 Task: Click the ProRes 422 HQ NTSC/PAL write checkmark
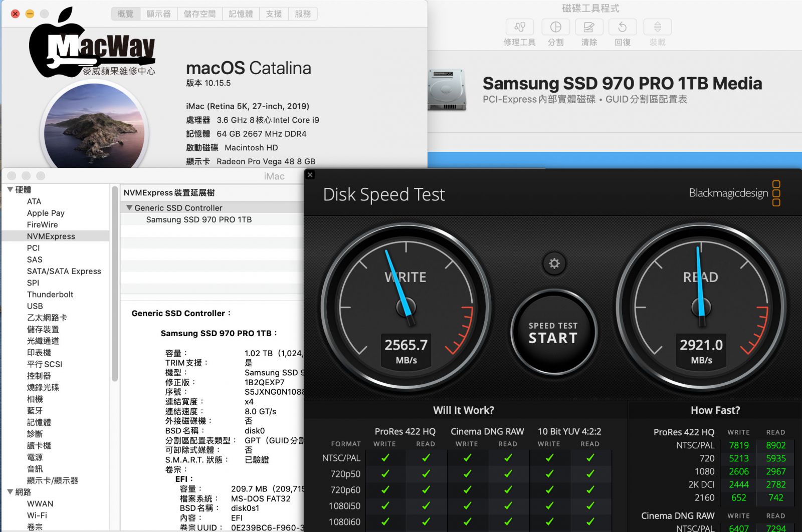click(x=385, y=457)
